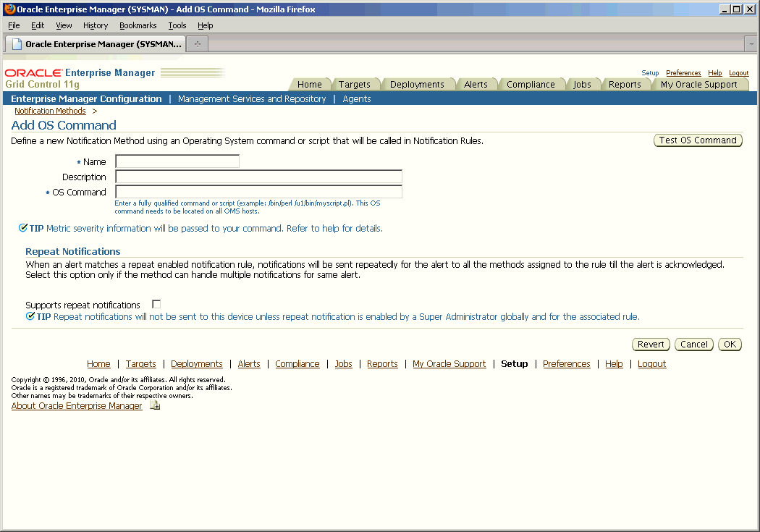Focus the Description input field
The image size is (760, 532).
(x=259, y=177)
